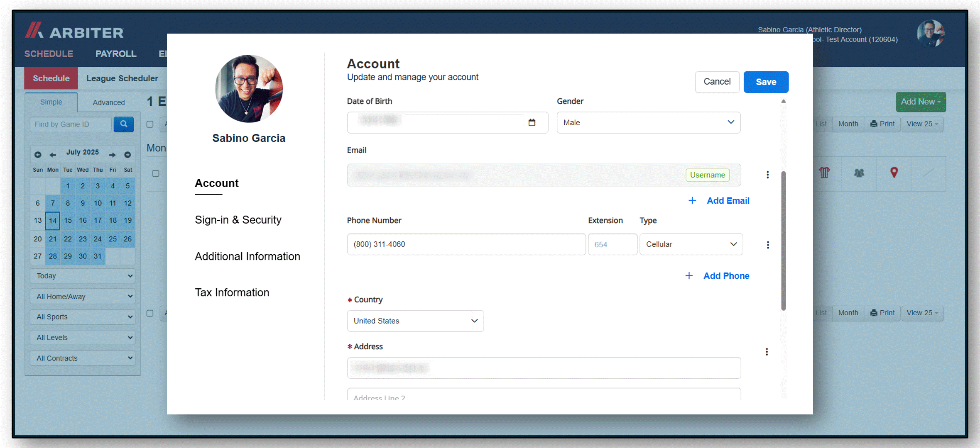The image size is (980, 448).
Task: Tick the checkbox next to the Mon row
Action: pos(156,173)
